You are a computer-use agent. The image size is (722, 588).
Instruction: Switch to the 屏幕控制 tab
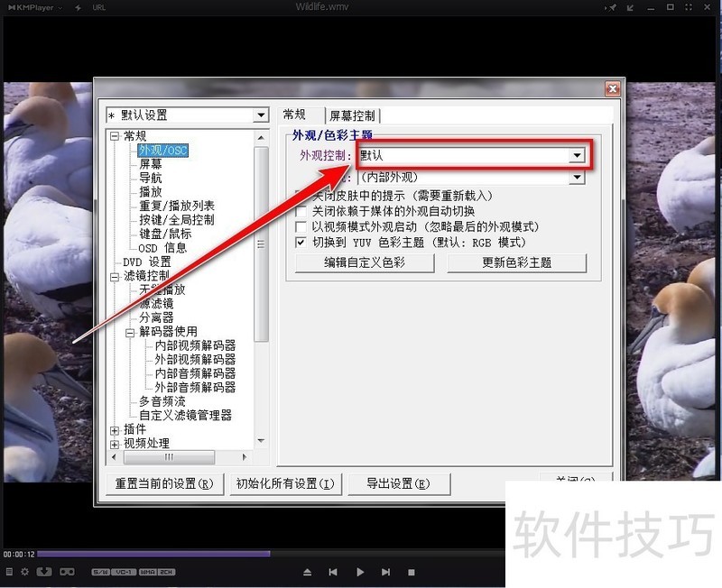tap(354, 115)
